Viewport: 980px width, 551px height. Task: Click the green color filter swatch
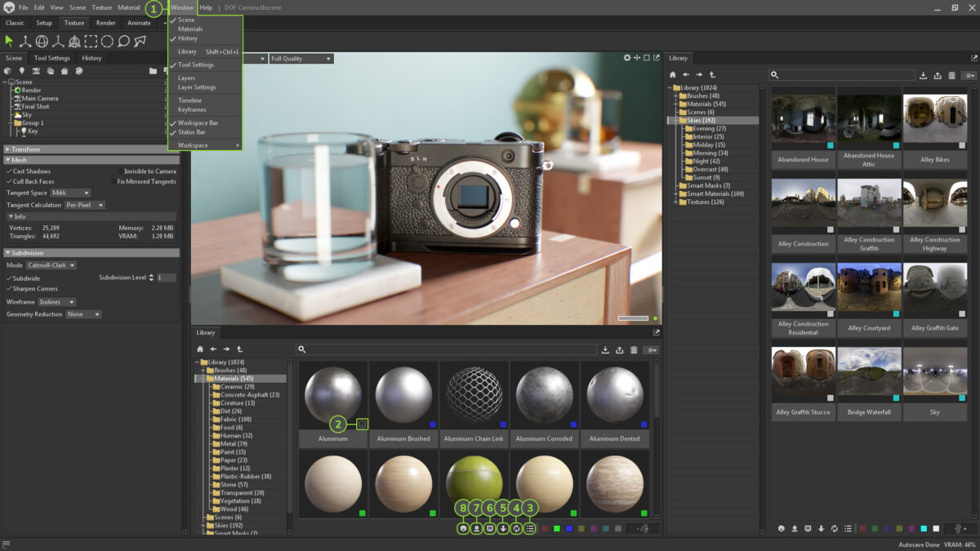[556, 528]
